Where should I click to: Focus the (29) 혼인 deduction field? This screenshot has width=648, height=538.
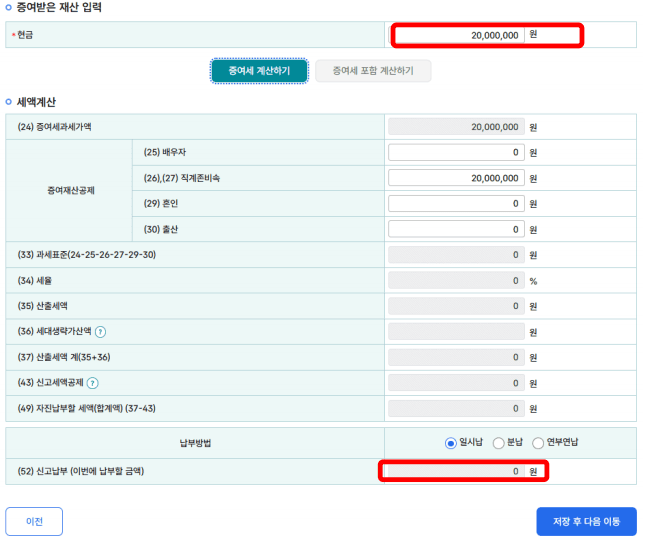(456, 204)
